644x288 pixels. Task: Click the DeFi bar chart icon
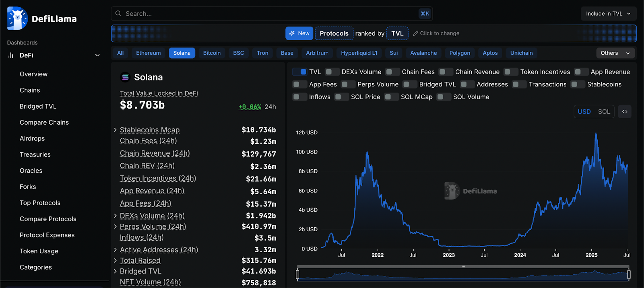tap(11, 55)
